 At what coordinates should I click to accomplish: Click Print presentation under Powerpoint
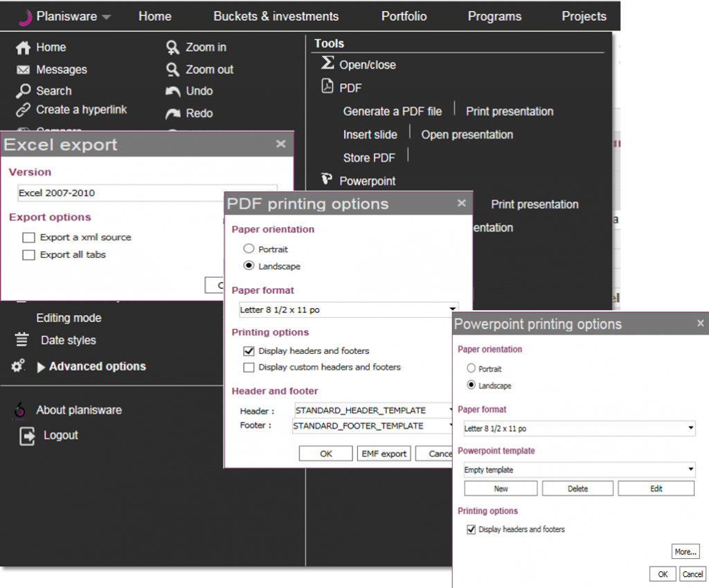(535, 204)
